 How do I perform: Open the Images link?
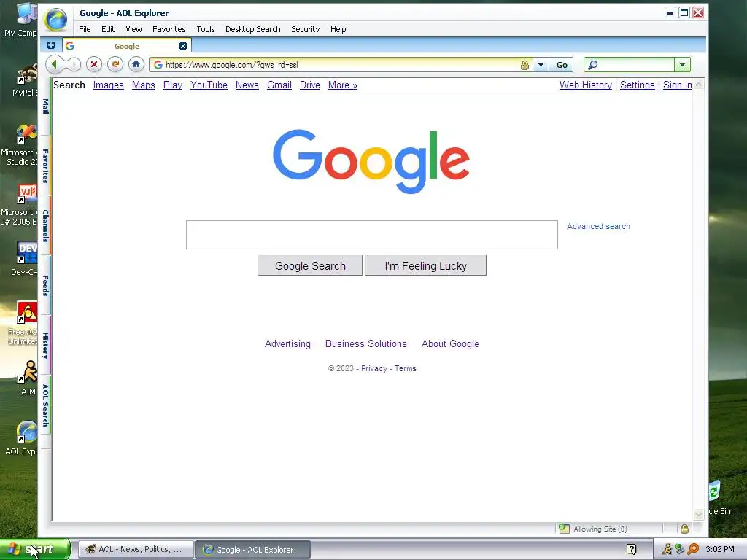(108, 85)
